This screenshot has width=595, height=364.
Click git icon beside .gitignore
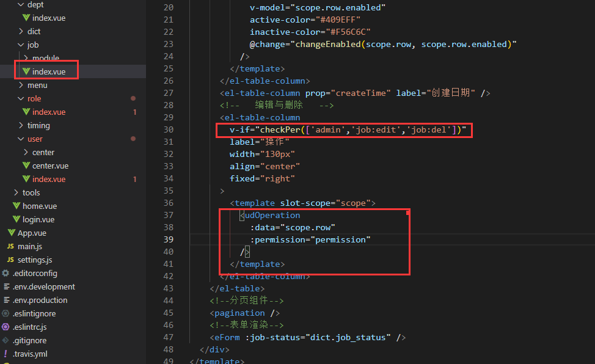[5, 340]
